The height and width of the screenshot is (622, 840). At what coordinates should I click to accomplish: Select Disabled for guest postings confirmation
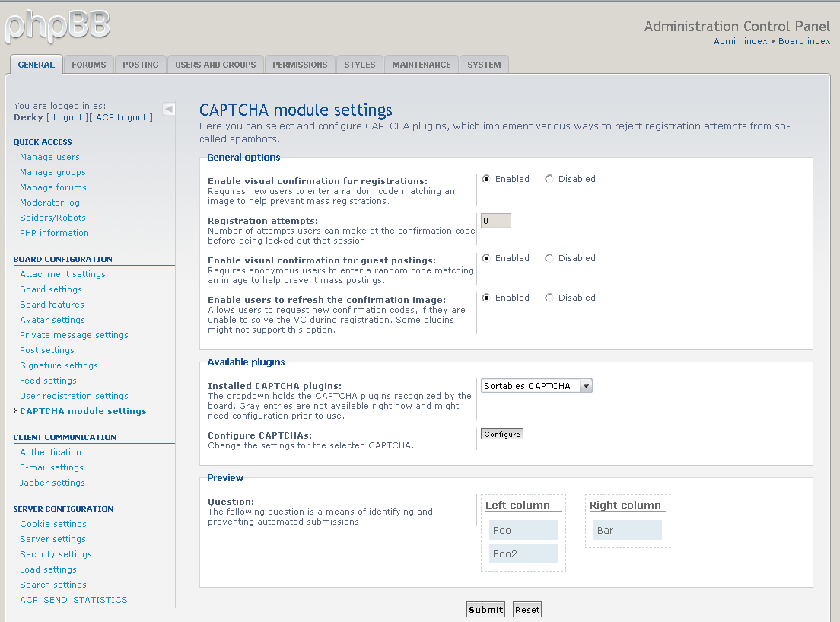[x=549, y=258]
